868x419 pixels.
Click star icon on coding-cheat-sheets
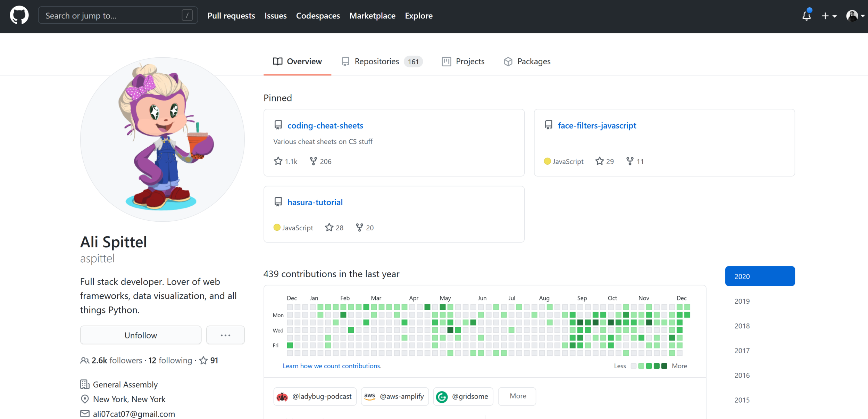[278, 161]
